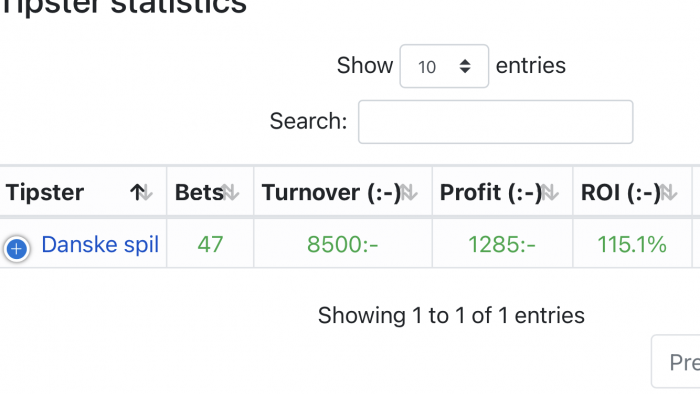Select the 8500:- turnover cell

coord(343,244)
